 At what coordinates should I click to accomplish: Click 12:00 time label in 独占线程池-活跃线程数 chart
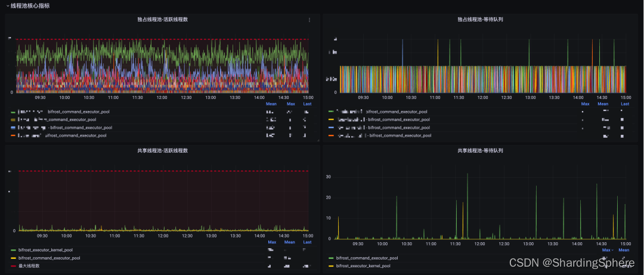click(162, 97)
